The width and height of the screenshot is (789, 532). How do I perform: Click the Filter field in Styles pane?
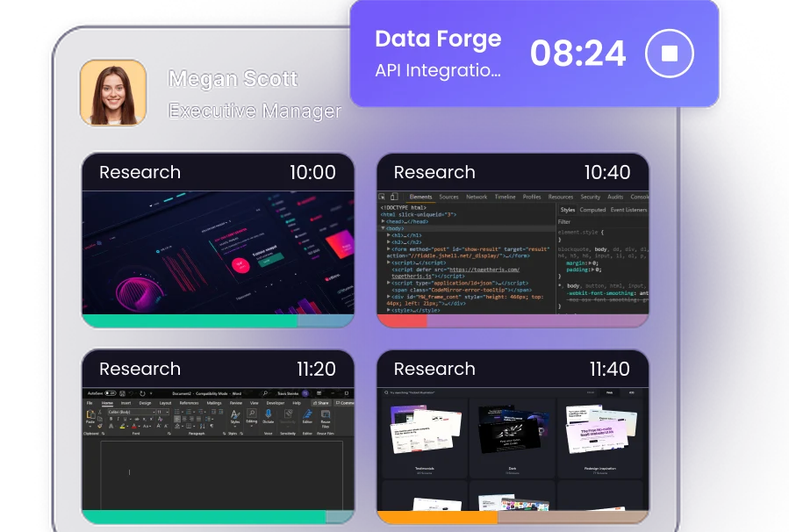[x=603, y=221]
